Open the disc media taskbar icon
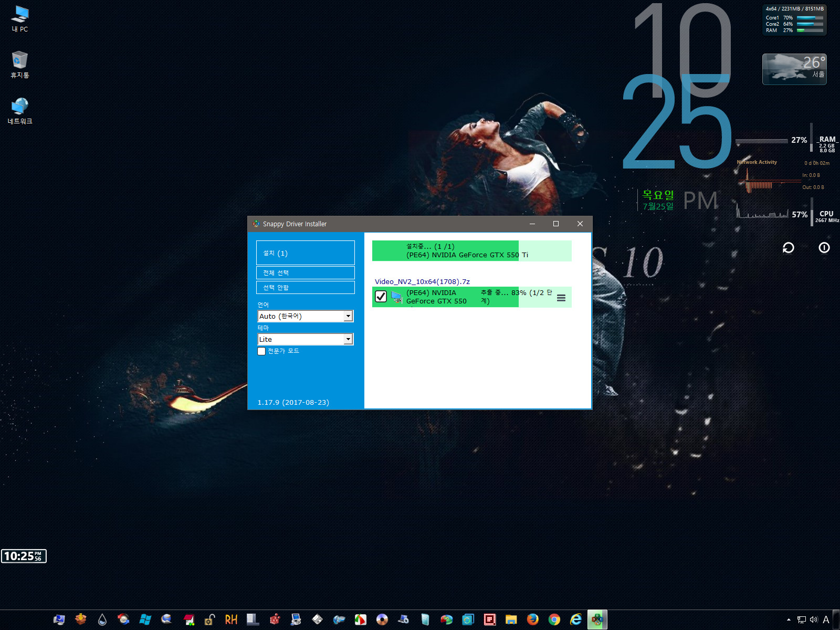The image size is (840, 630). coord(382,619)
